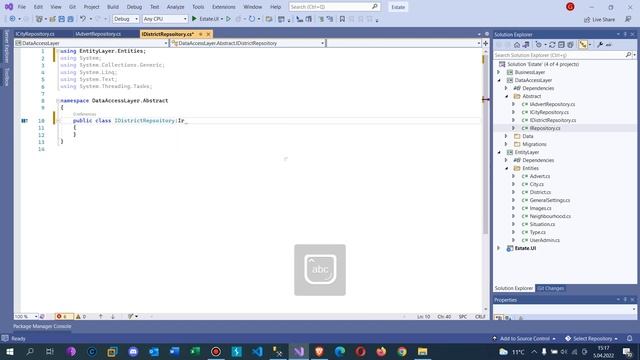
Task: Click the Undo arrow in the toolbar
Action: coord(83,19)
